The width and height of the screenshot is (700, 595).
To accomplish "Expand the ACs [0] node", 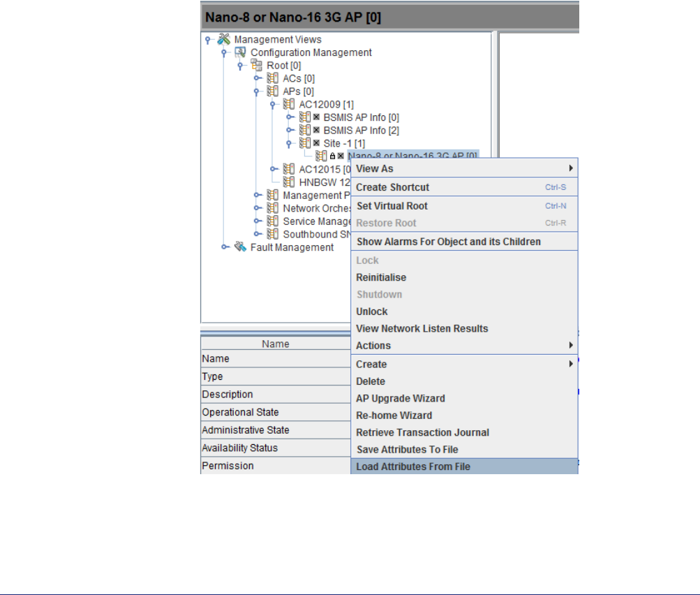I will pyautogui.click(x=258, y=78).
